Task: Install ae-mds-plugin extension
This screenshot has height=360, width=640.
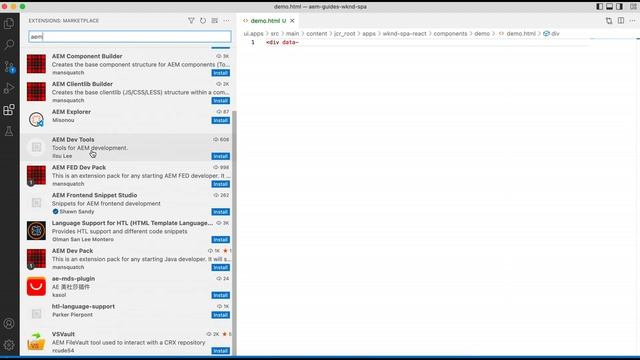Action: (220, 295)
